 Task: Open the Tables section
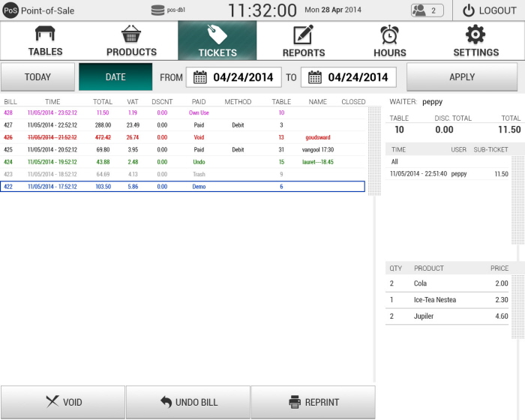(45, 40)
